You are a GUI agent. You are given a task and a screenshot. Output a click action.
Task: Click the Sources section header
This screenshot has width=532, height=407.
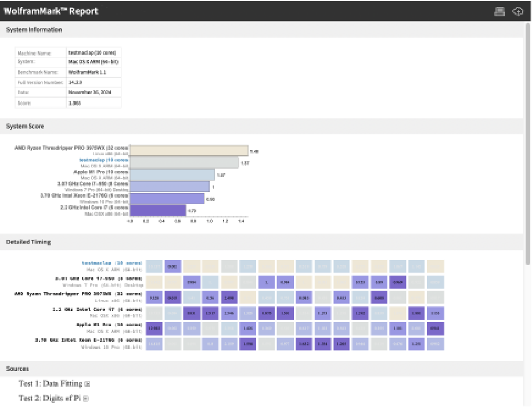click(17, 369)
